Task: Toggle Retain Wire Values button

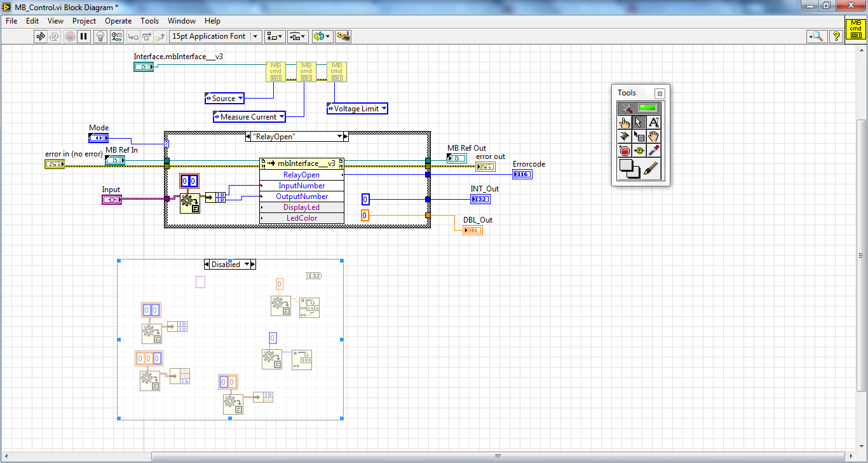Action: (116, 36)
